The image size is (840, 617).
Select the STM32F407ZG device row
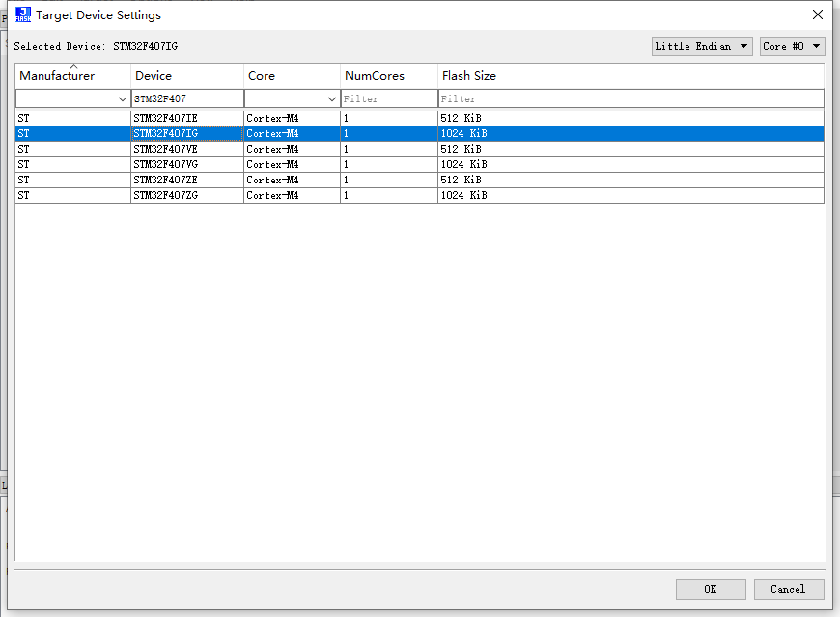[419, 195]
